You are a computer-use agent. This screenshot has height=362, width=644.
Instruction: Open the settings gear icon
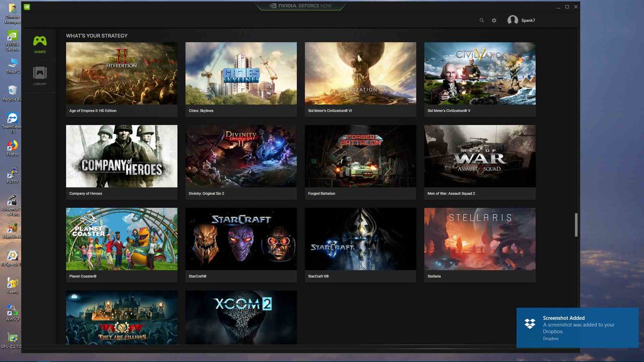click(x=494, y=21)
